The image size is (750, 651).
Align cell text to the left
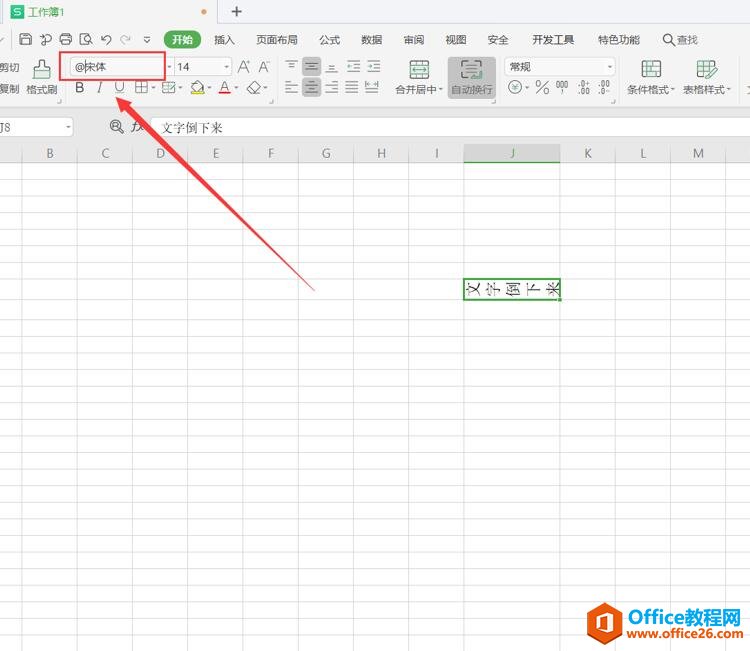point(291,87)
